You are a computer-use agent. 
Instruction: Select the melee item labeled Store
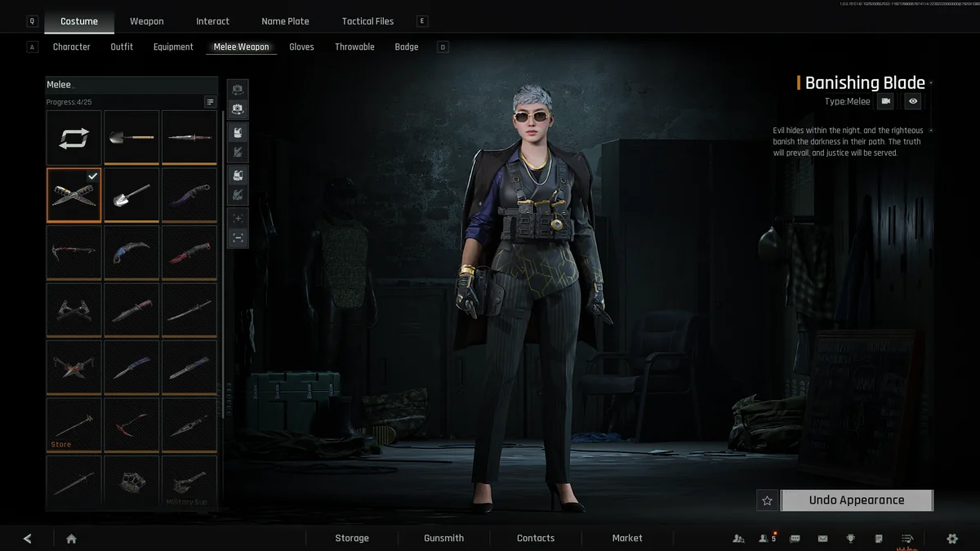74,424
